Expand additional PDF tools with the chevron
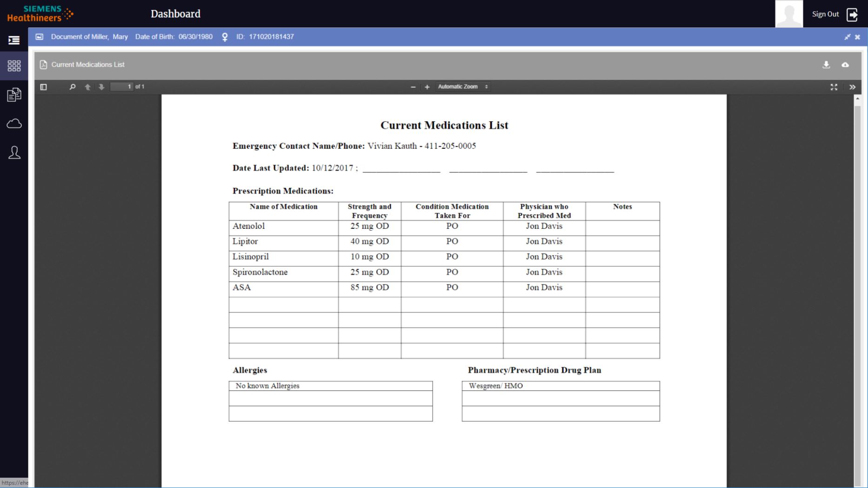Image resolution: width=868 pixels, height=488 pixels. click(x=853, y=87)
